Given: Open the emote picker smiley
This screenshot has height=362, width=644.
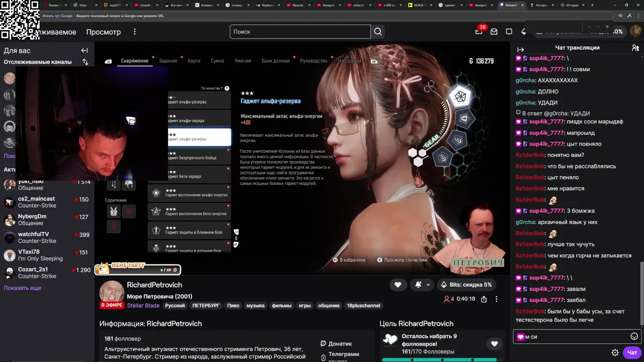Looking at the screenshot, I should coord(634,336).
